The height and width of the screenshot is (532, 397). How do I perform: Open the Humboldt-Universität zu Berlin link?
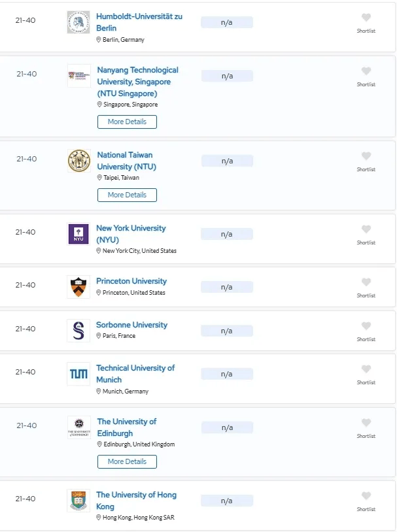coord(139,22)
